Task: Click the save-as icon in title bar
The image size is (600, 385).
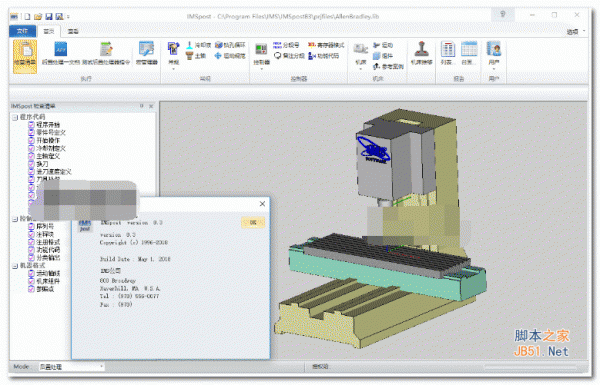Action: coord(59,16)
